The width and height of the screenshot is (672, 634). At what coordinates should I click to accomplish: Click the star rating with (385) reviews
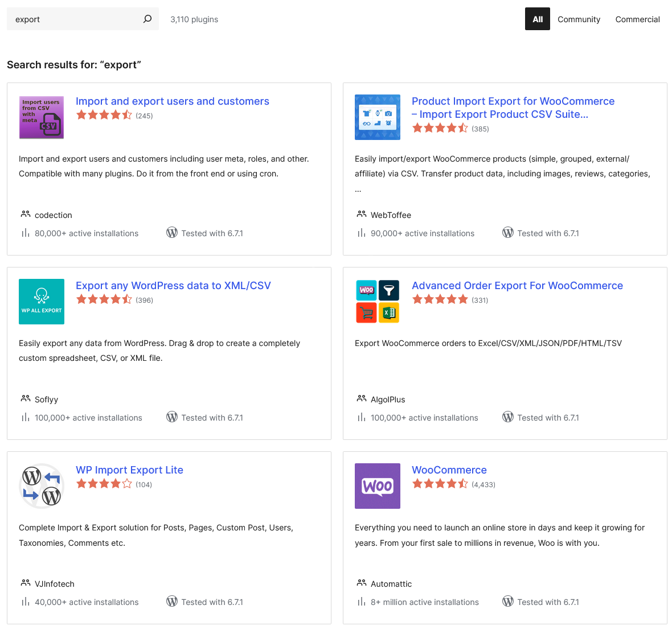[x=440, y=128]
